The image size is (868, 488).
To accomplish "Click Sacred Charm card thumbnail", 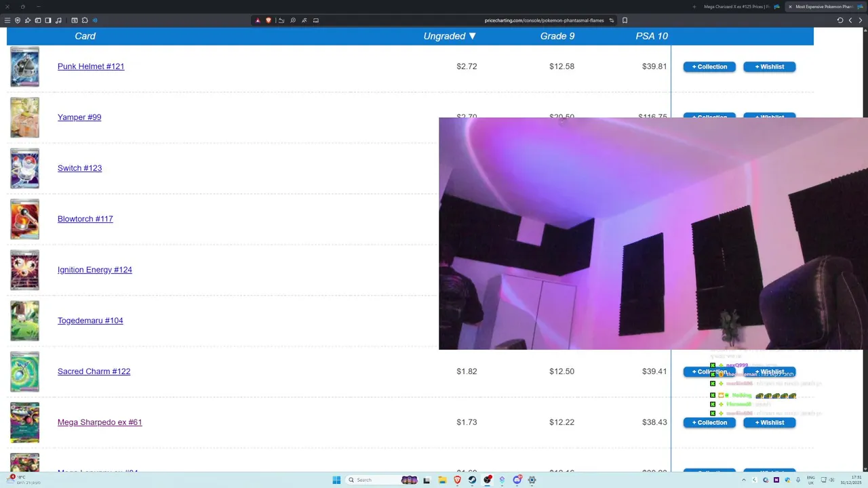I will (x=24, y=371).
